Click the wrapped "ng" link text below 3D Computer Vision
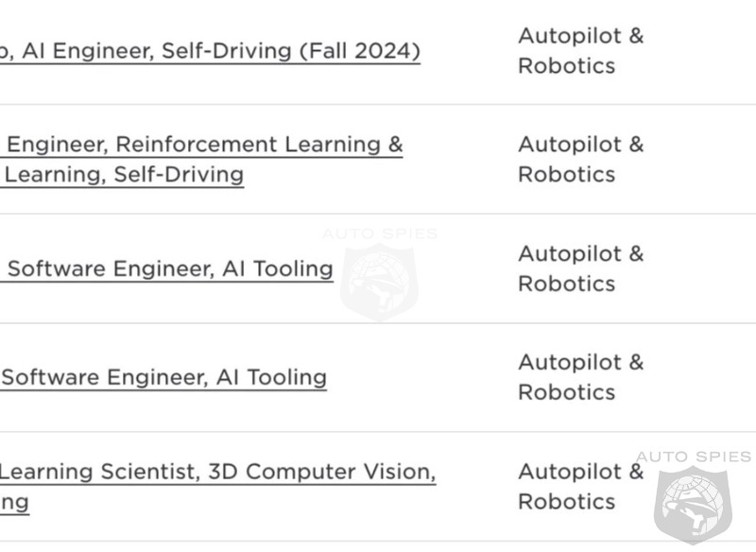The width and height of the screenshot is (756, 552). click(x=14, y=503)
